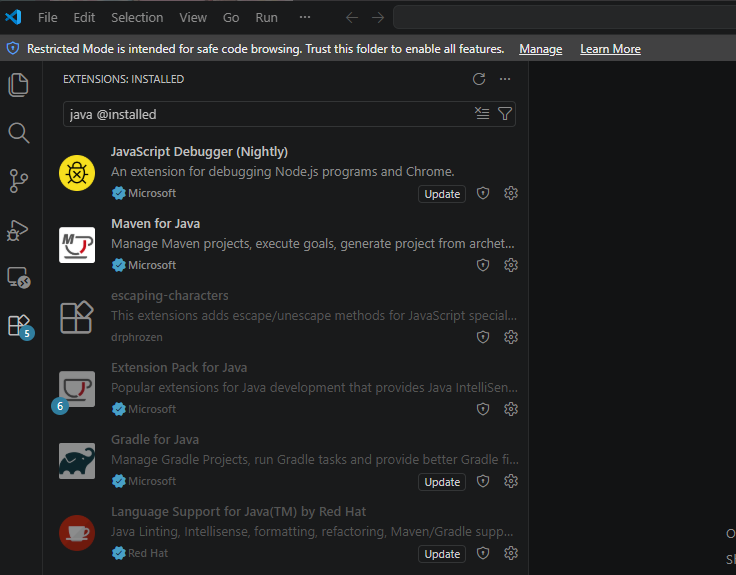Open the filter extensions dropdown
Image resolution: width=736 pixels, height=575 pixels.
tap(505, 114)
